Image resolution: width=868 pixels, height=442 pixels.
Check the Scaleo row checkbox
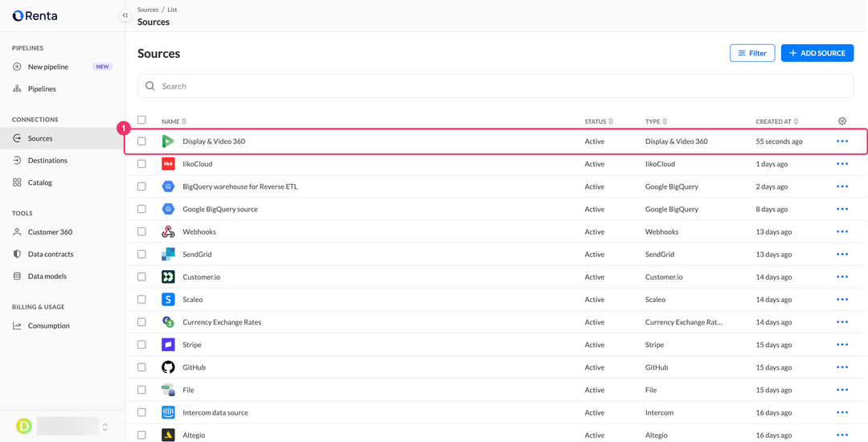coord(141,299)
